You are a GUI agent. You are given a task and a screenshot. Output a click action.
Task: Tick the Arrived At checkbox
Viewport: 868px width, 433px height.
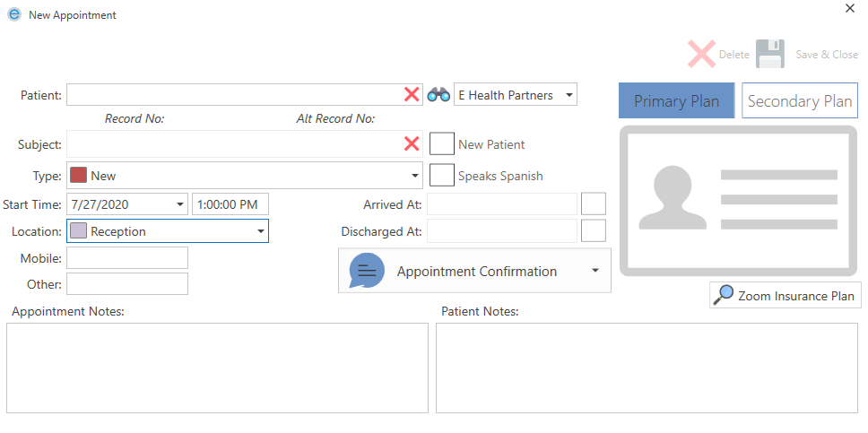tap(593, 204)
